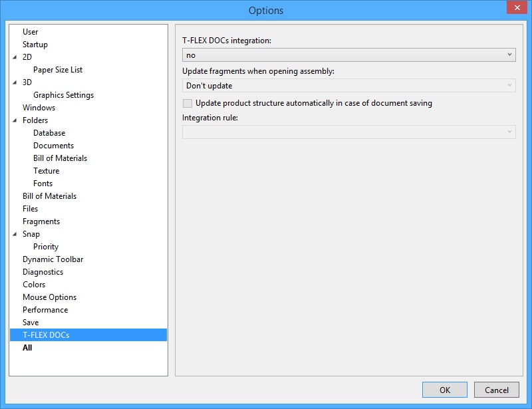The image size is (532, 409).
Task: Collapse the Snap tree node
Action: (x=15, y=234)
